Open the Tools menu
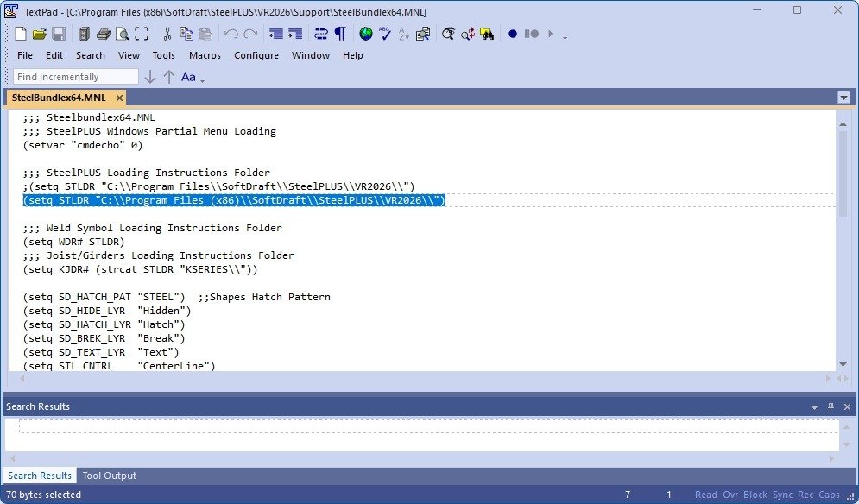This screenshot has height=504, width=859. [163, 55]
